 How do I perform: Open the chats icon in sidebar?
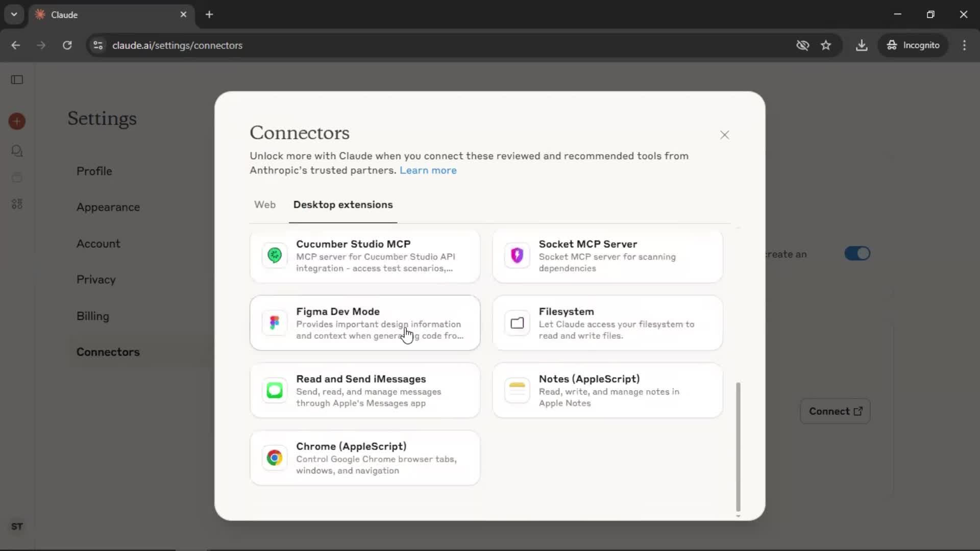tap(17, 151)
